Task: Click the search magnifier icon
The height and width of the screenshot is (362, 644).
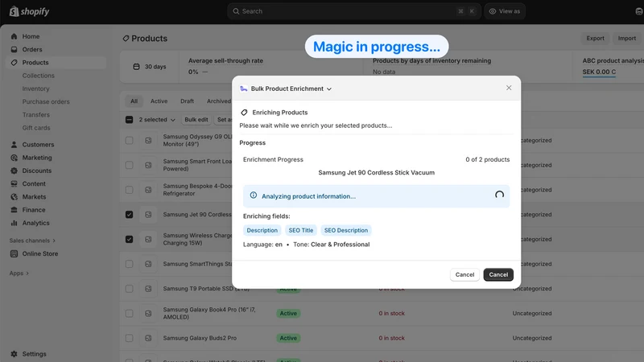Action: click(236, 11)
